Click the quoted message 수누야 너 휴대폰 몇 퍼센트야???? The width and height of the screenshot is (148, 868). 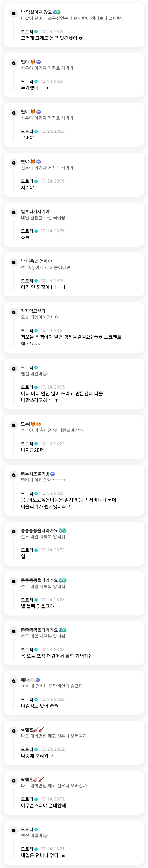52,430
